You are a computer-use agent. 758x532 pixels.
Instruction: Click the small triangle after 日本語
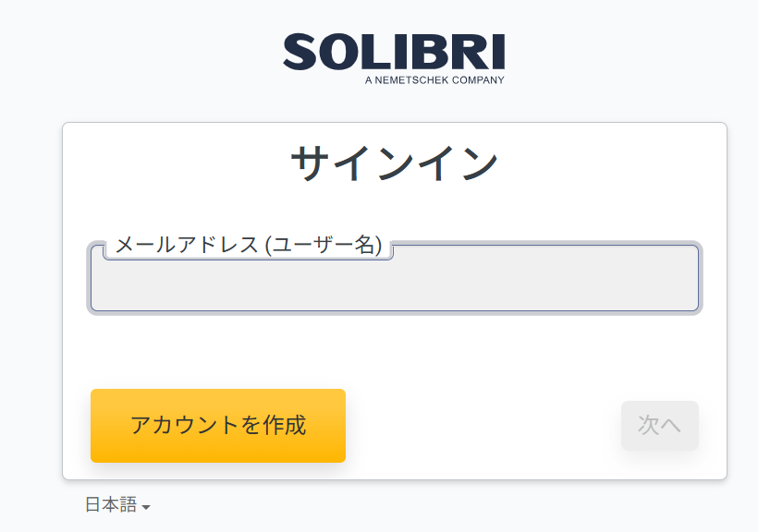coord(146,507)
